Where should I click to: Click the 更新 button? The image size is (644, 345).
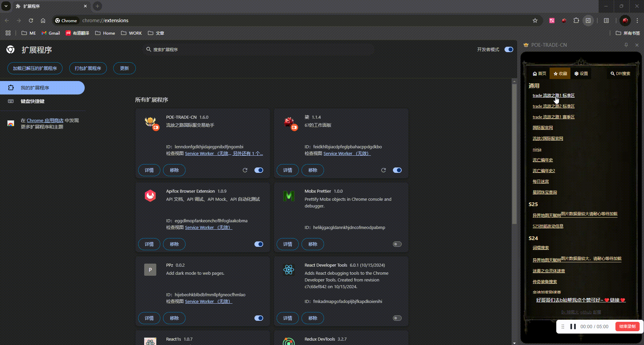coord(124,68)
